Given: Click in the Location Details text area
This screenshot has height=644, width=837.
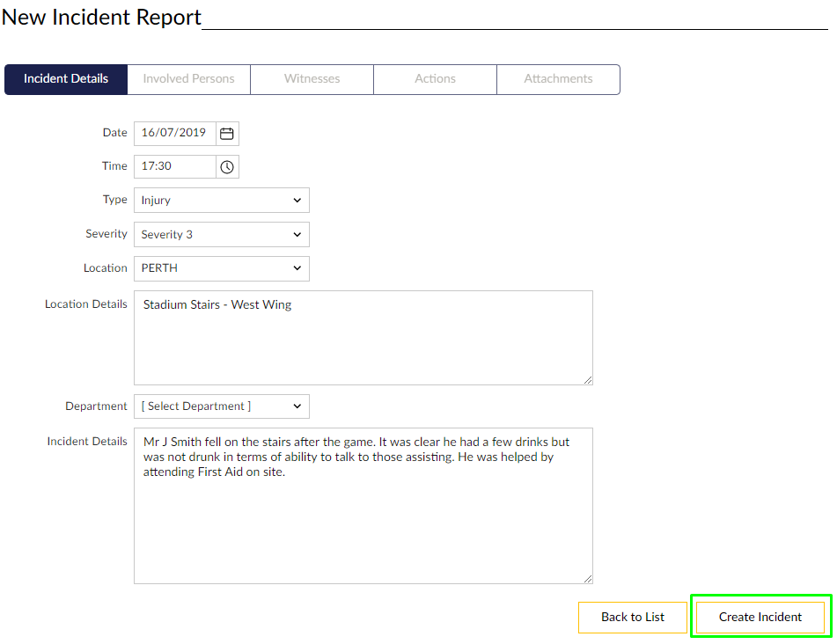Looking at the screenshot, I should (x=363, y=338).
